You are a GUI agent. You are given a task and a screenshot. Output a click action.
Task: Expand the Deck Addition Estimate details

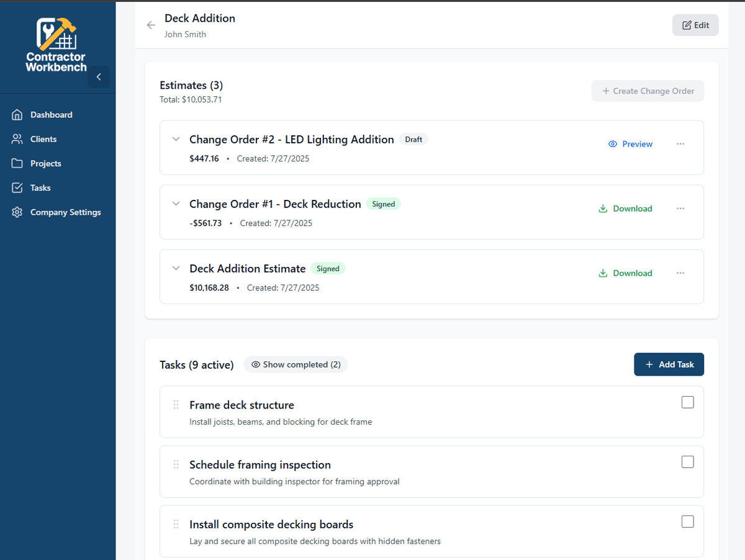pos(176,268)
